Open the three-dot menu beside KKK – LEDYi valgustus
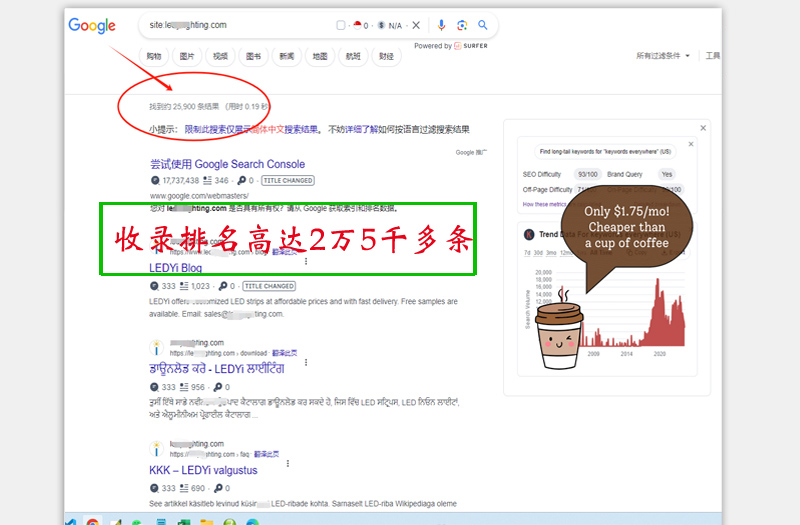Image resolution: width=800 pixels, height=525 pixels. pyautogui.click(x=288, y=463)
